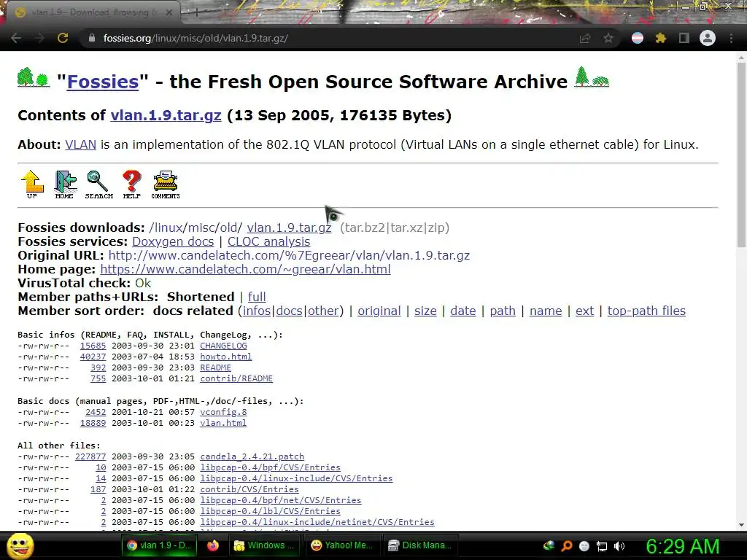
Task: Open contrib/CVS/Entries link
Action: [249, 489]
